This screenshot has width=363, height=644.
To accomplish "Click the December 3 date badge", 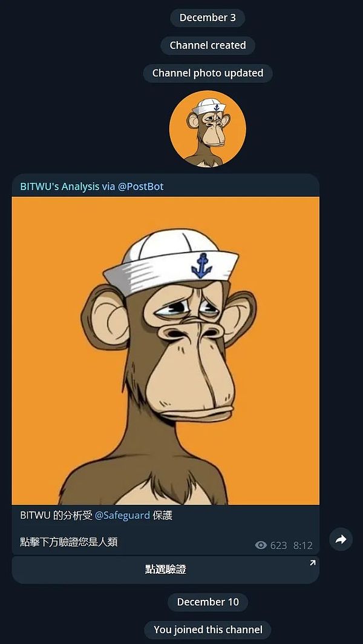I will [208, 18].
